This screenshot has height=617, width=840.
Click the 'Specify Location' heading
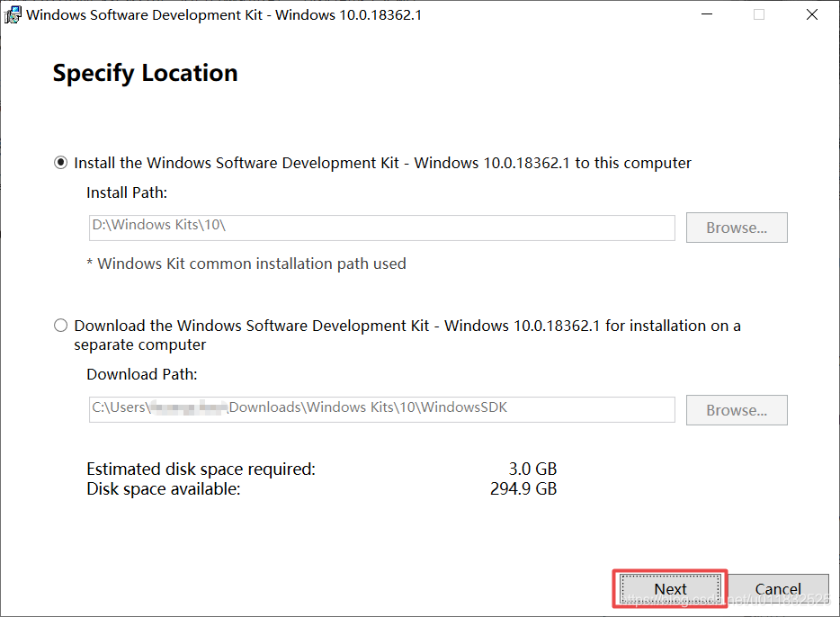point(145,74)
